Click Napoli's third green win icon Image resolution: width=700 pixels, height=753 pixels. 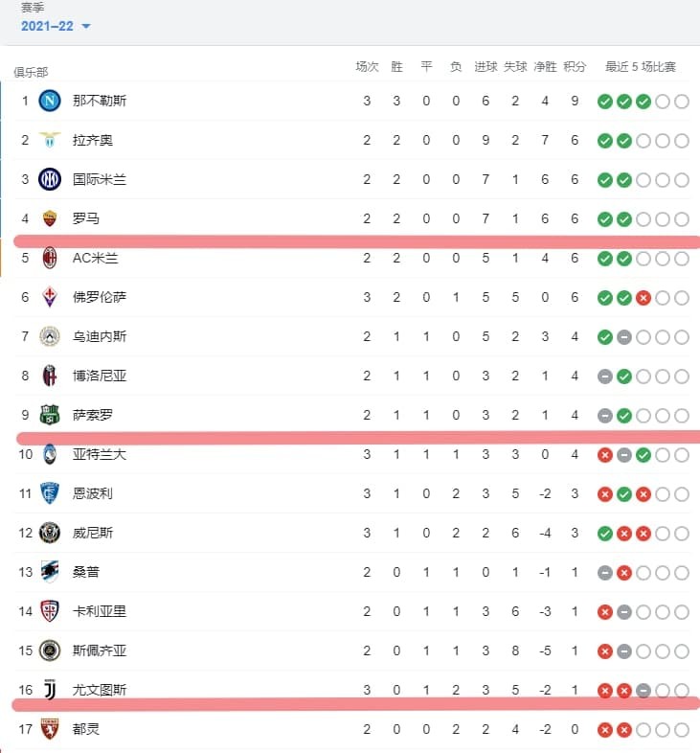coord(644,102)
